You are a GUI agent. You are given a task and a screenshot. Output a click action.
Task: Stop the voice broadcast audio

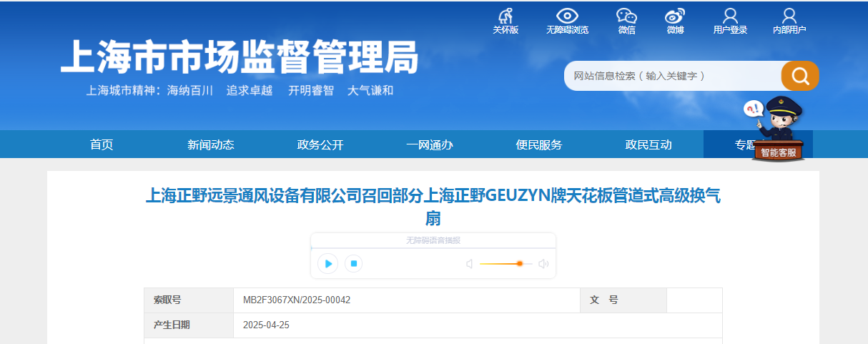pyautogui.click(x=353, y=264)
